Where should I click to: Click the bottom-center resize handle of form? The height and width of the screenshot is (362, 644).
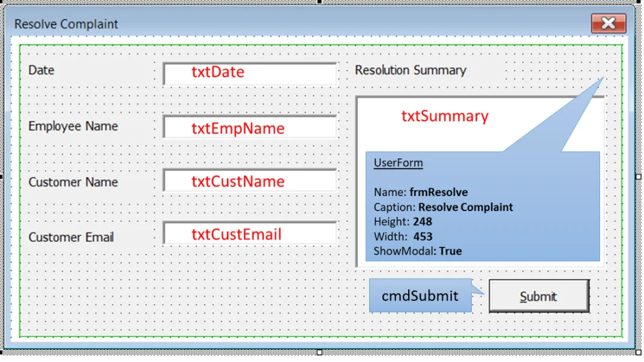[319, 352]
